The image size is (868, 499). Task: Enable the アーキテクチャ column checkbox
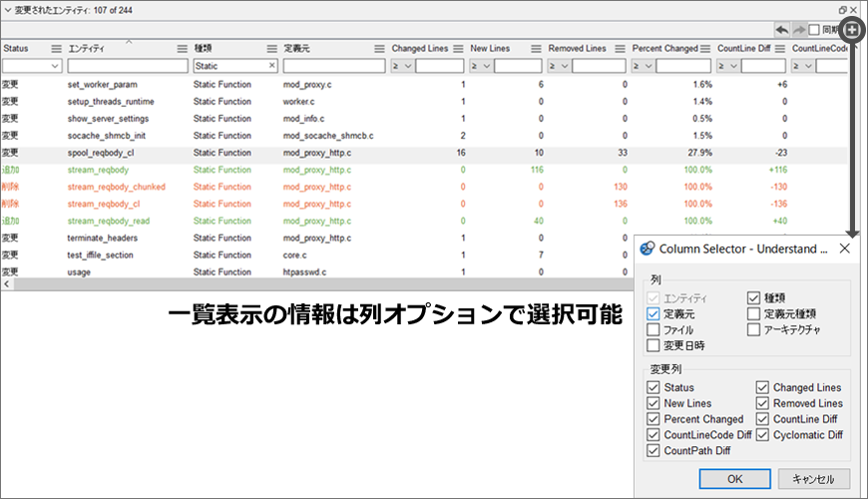753,329
